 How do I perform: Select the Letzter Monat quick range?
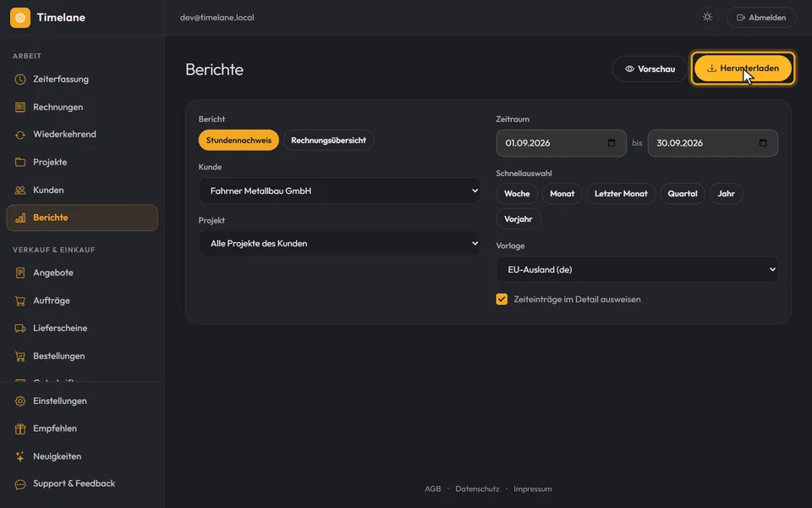(x=621, y=194)
